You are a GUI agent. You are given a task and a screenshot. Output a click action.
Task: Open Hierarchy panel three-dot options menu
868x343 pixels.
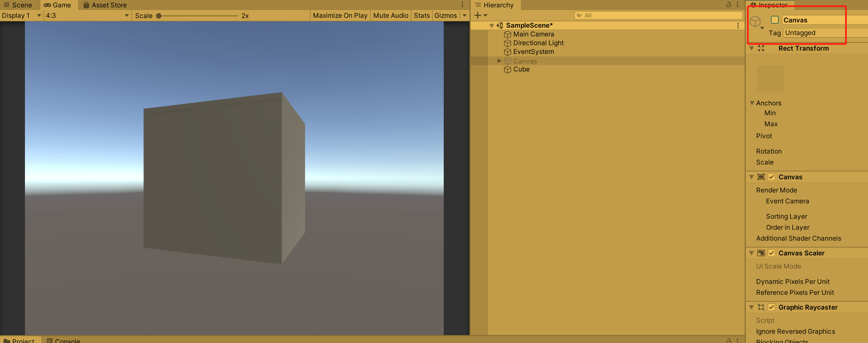point(738,5)
